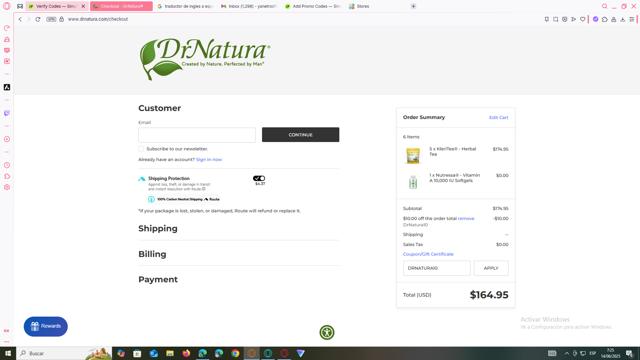The image size is (640, 360).
Task: Switch to the Add Promo Codes tab
Action: pyautogui.click(x=313, y=6)
